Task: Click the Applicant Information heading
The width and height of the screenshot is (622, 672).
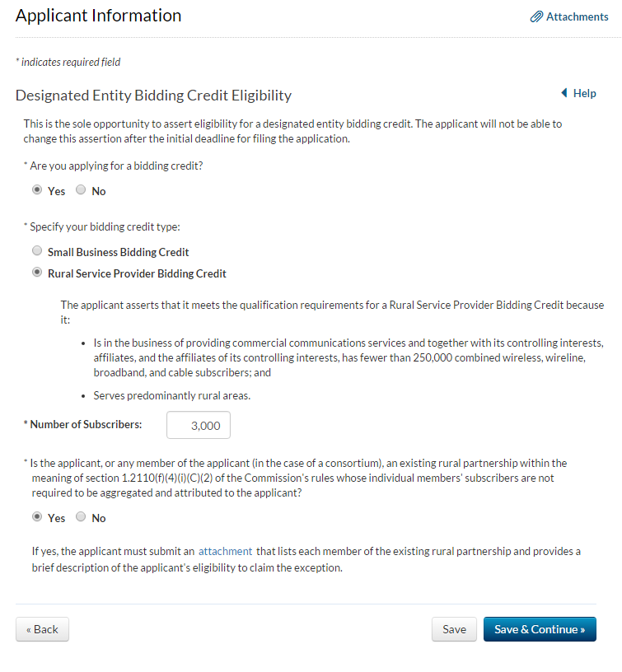Action: [98, 16]
